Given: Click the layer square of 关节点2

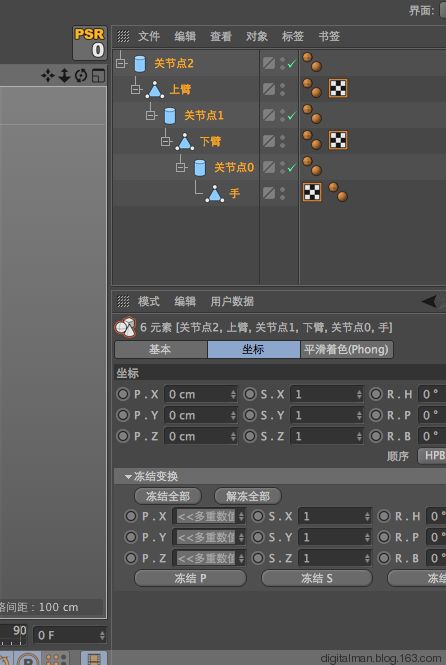Looking at the screenshot, I should pos(269,63).
